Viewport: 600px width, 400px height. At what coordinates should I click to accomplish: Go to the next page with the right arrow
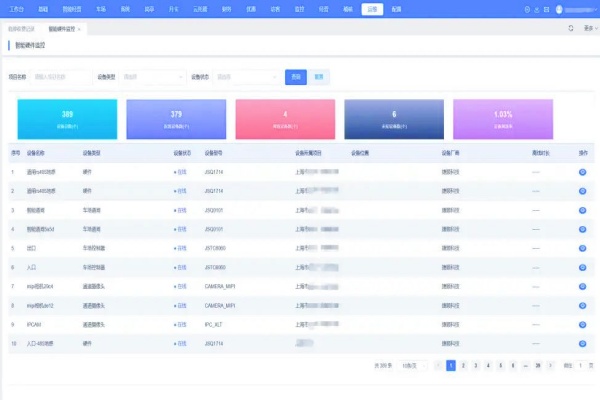click(551, 366)
